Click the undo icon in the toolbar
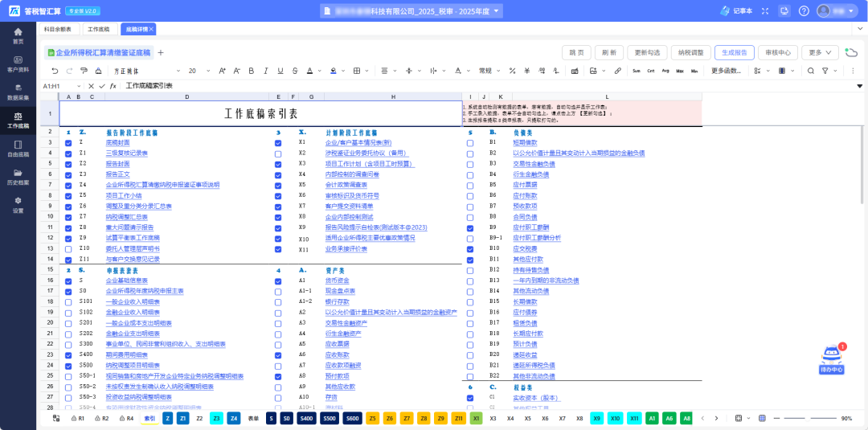868x430 pixels. [55, 71]
